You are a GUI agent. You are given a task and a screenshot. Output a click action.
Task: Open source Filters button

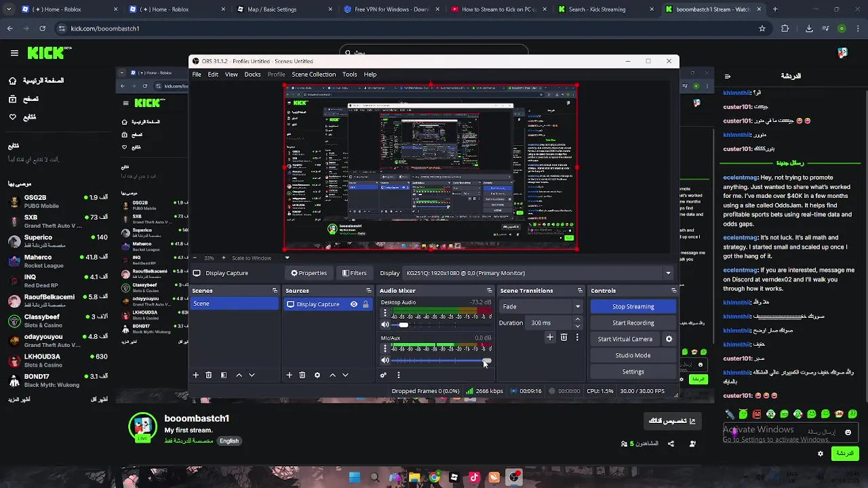(354, 273)
